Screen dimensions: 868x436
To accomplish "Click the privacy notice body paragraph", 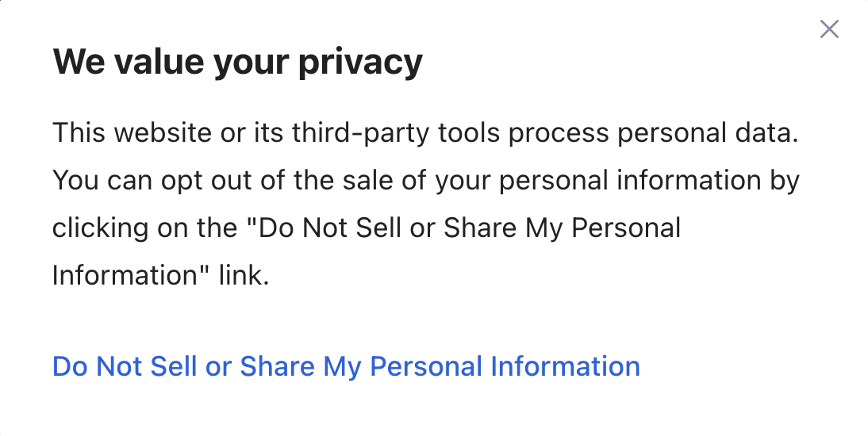I will (425, 204).
